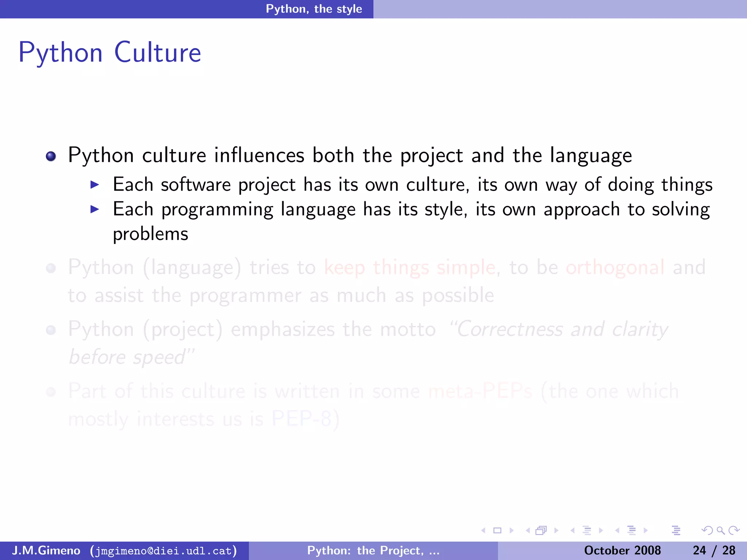747x560 pixels.
Task: Jump to previous section arrow
Action: tap(617, 530)
